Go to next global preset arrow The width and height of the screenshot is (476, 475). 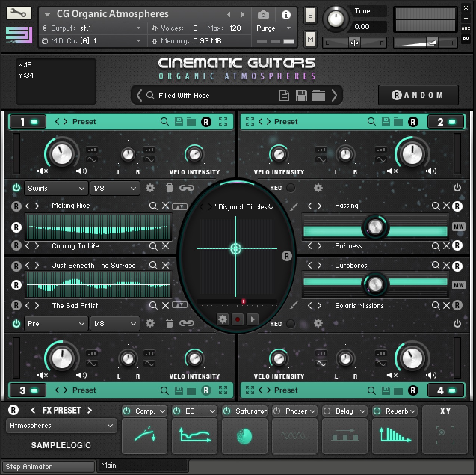point(334,95)
